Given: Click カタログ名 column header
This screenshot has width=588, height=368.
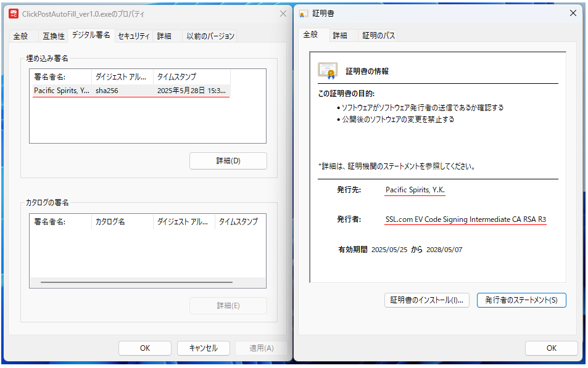Looking at the screenshot, I should 123,222.
